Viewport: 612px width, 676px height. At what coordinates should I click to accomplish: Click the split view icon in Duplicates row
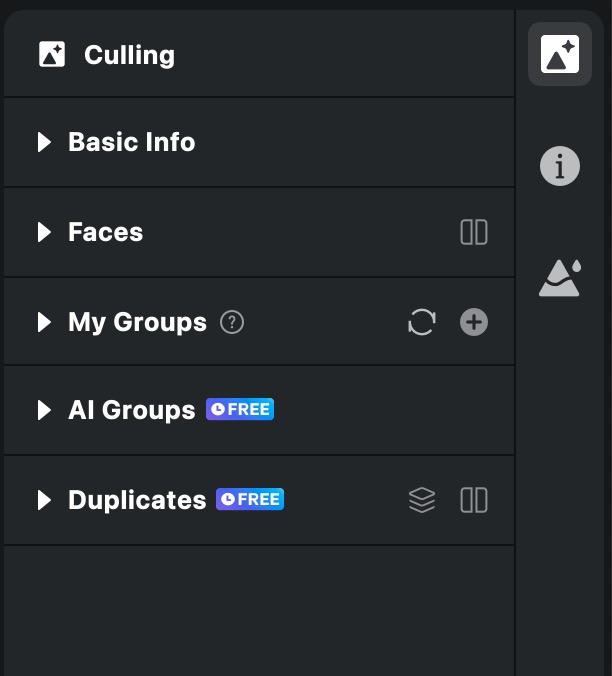click(x=474, y=500)
